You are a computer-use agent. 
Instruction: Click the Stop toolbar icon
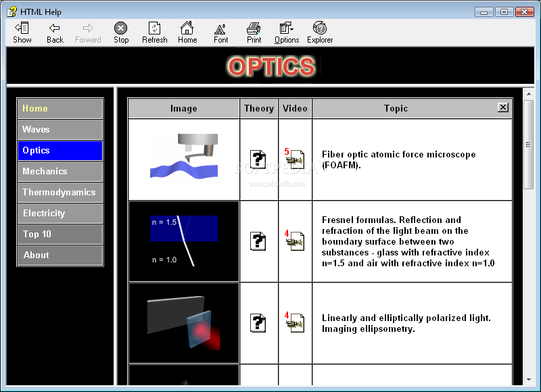click(x=121, y=32)
